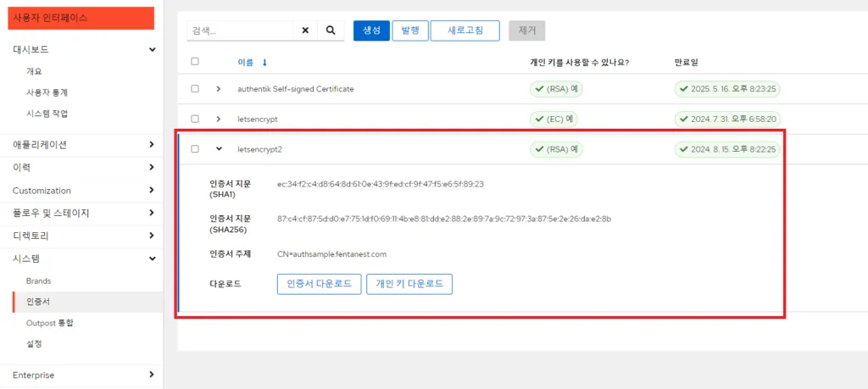The image size is (868, 389).
Task: Open the Enterprise sidebar section
Action: [x=151, y=375]
